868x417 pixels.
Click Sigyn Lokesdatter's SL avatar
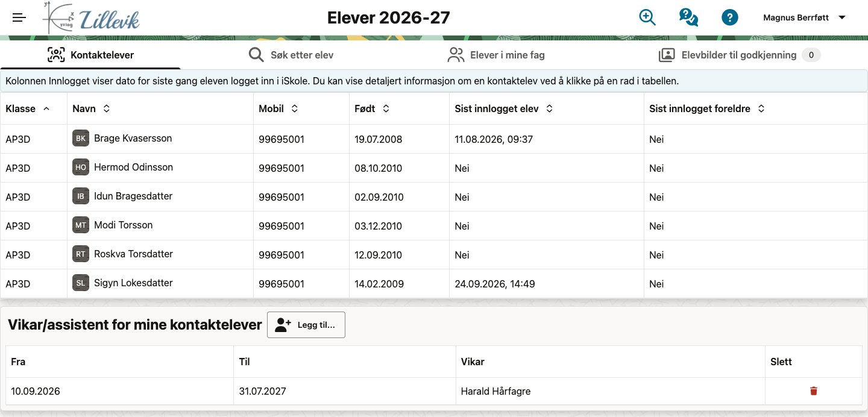click(81, 283)
